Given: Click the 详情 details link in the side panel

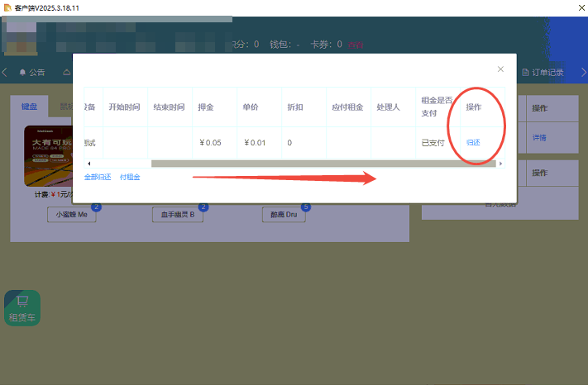Looking at the screenshot, I should click(539, 137).
